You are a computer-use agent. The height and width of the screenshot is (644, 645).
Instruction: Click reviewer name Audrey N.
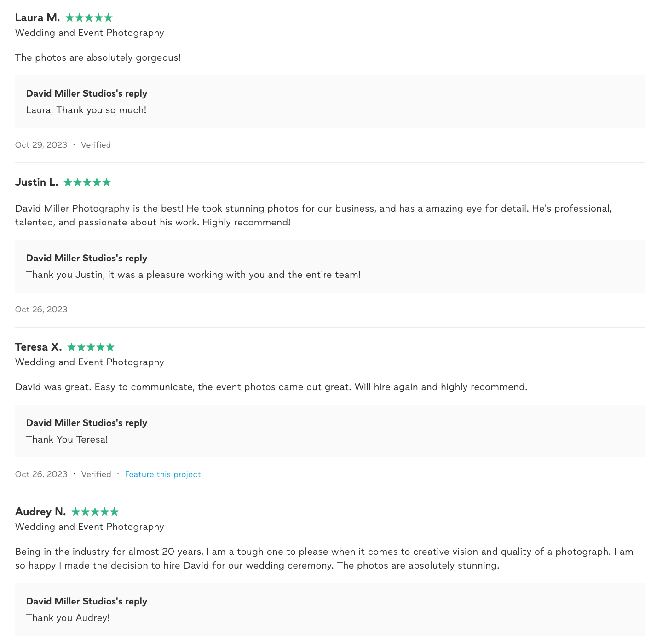40,512
